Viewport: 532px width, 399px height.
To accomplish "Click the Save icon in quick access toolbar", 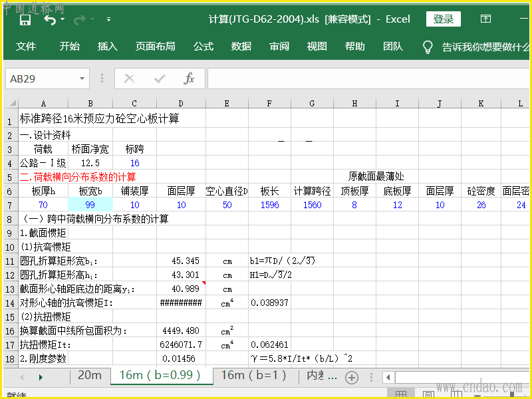I will (25, 20).
